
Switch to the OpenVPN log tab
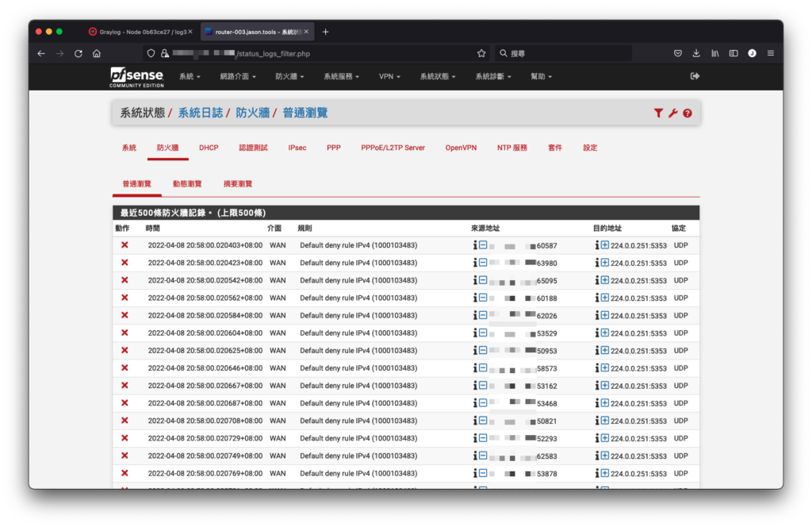(x=461, y=148)
